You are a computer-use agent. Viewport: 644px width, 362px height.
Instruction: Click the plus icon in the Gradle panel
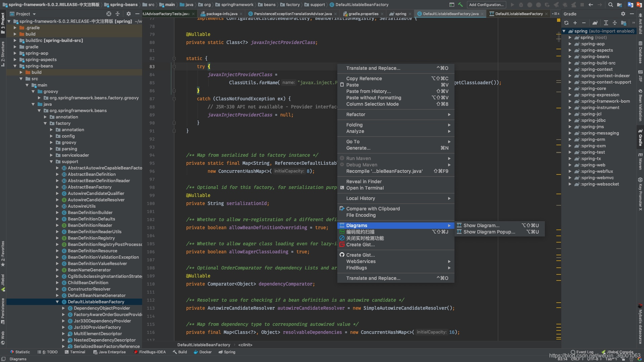(575, 23)
